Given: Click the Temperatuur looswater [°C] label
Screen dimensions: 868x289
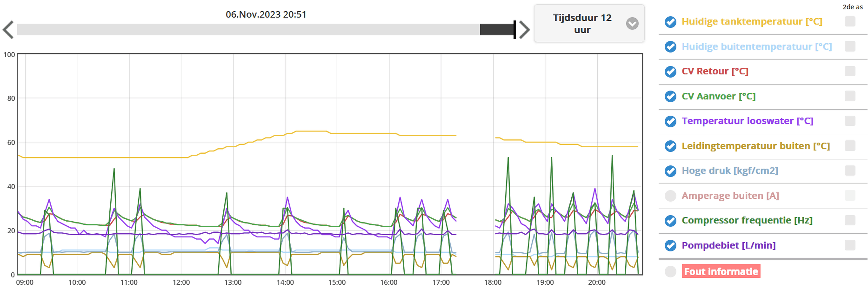Looking at the screenshot, I should (747, 121).
